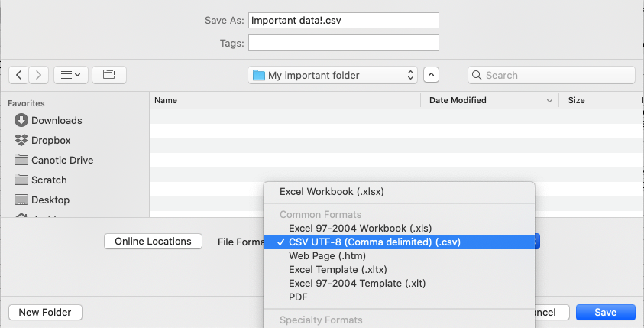The height and width of the screenshot is (328, 644).
Task: Click the Tags input field
Action: pos(343,43)
